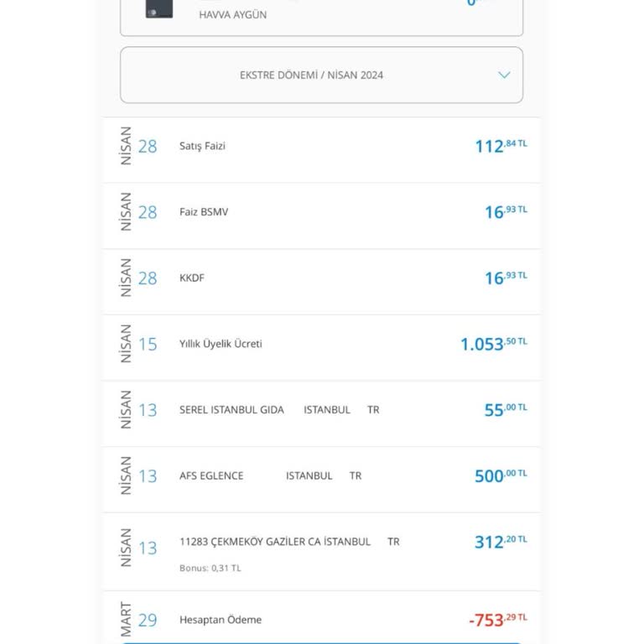Screen dimensions: 644x644
Task: Click the Bonus: 0,31 TL text
Action: [210, 568]
